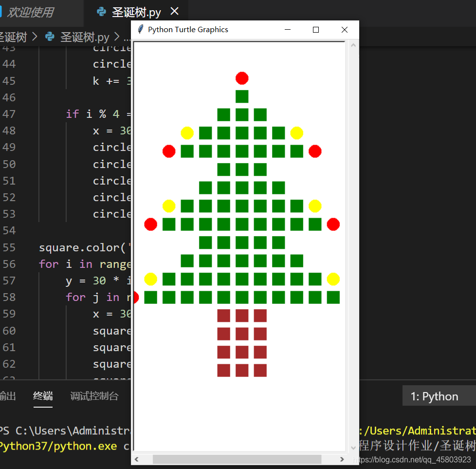Close the Python Turtle Graphics window

(344, 29)
